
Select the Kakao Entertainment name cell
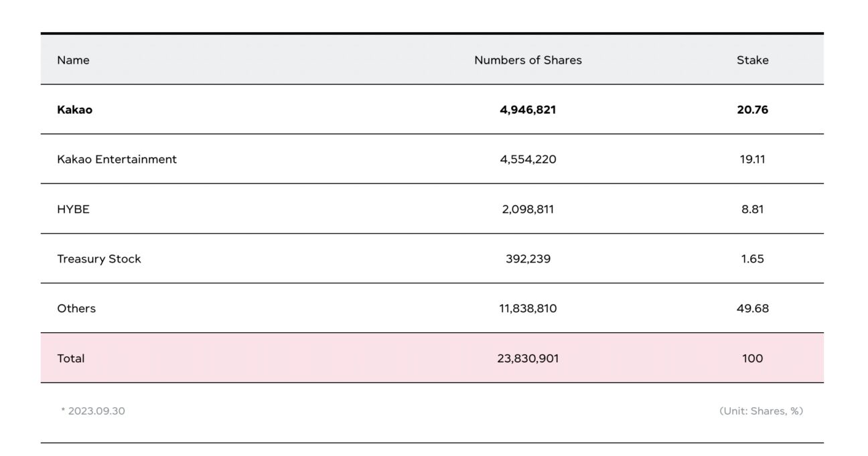tap(117, 159)
